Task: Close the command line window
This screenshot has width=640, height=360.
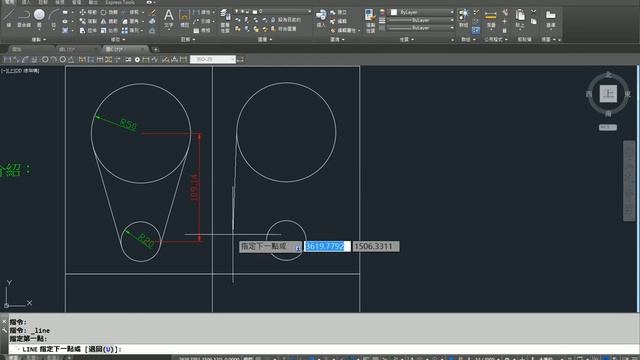Action: coord(4,322)
